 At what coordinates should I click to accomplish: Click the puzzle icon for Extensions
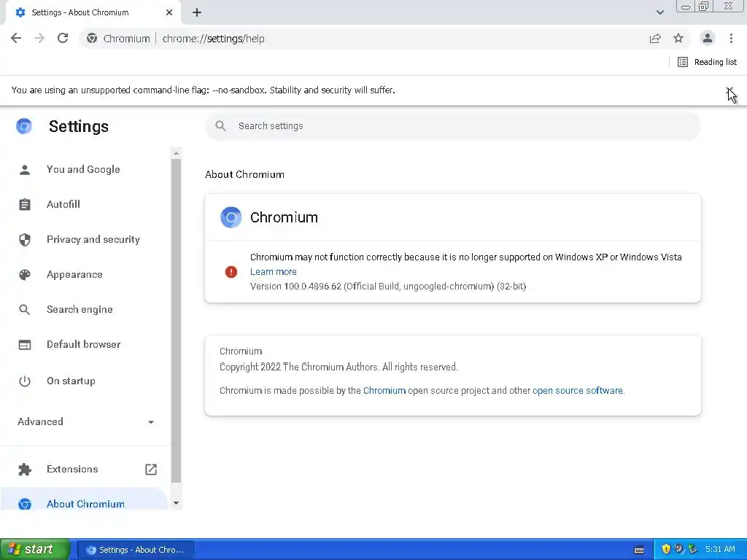(25, 470)
